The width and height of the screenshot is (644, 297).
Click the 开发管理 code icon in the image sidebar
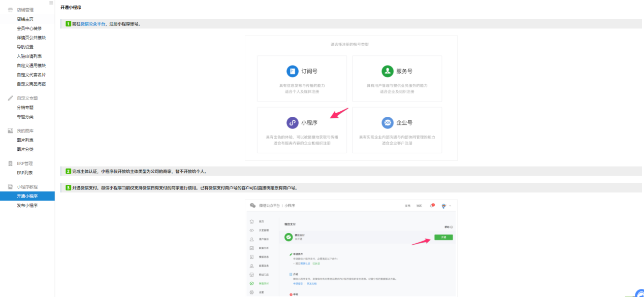(x=252, y=230)
